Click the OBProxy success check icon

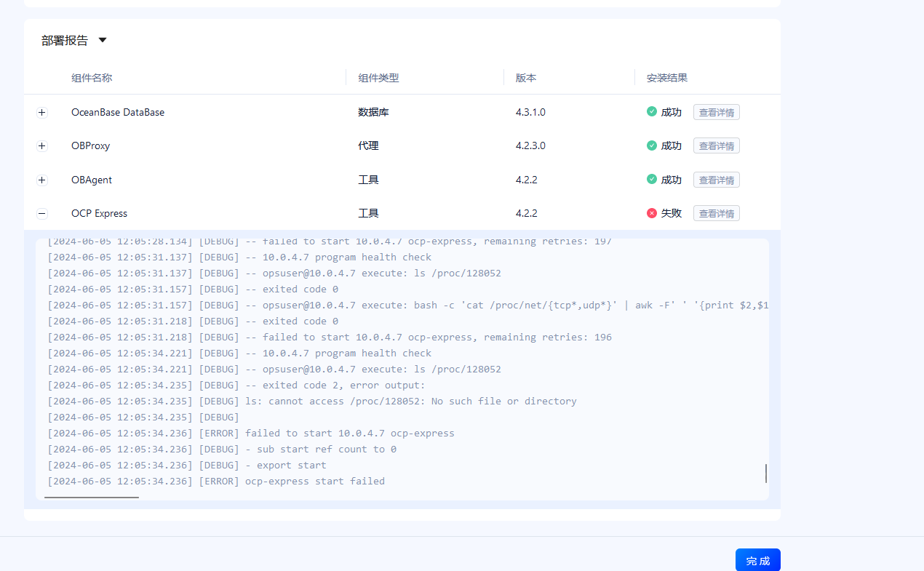[652, 145]
